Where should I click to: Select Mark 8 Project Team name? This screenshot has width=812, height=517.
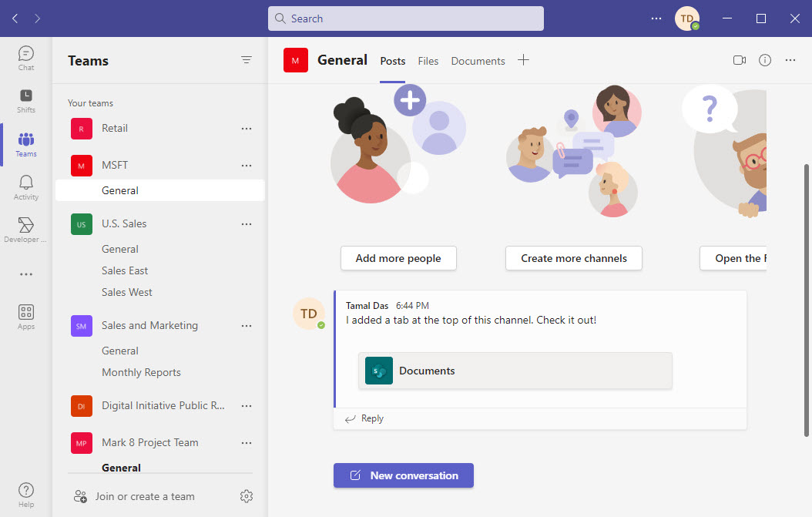[x=149, y=442]
